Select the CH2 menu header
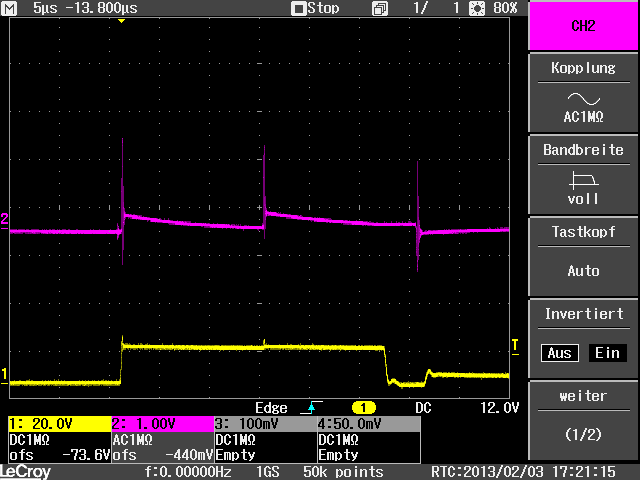Screen dimensions: 640x480 tap(583, 26)
